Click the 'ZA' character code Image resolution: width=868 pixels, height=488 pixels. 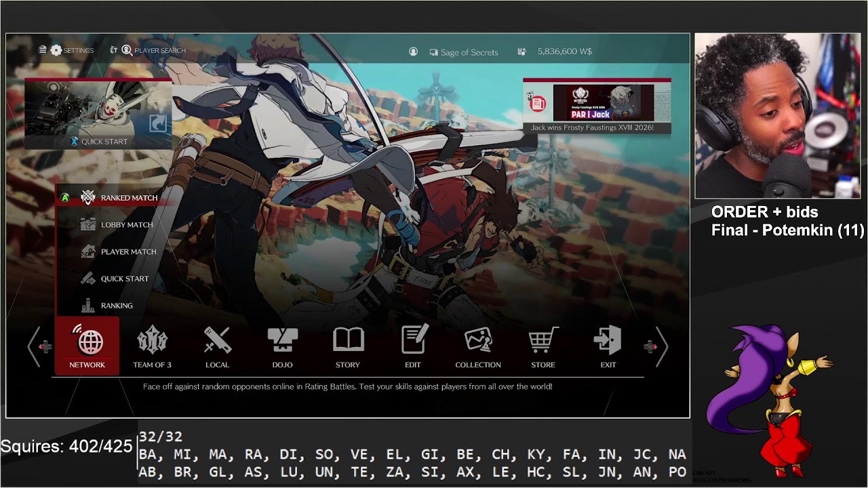(x=395, y=472)
